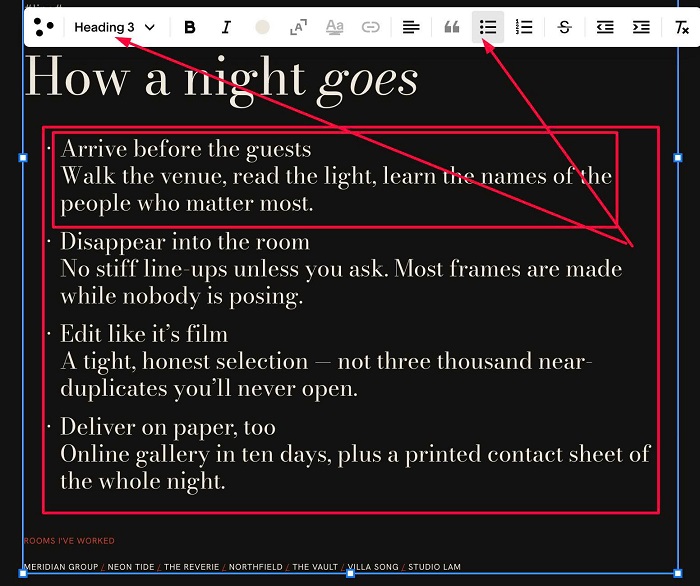
Task: Toggle italic formatting
Action: coord(226,27)
